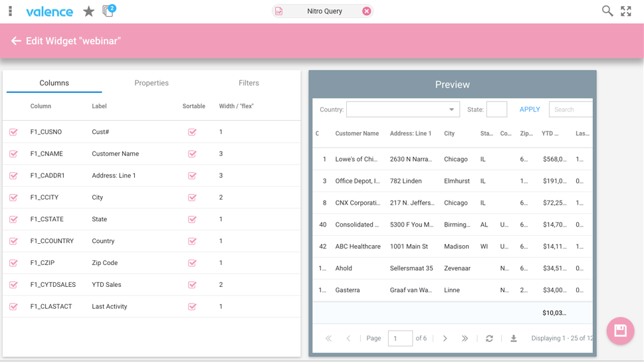Go to previous page in preview pager
Viewport: 644px width, 362px height.
(348, 338)
